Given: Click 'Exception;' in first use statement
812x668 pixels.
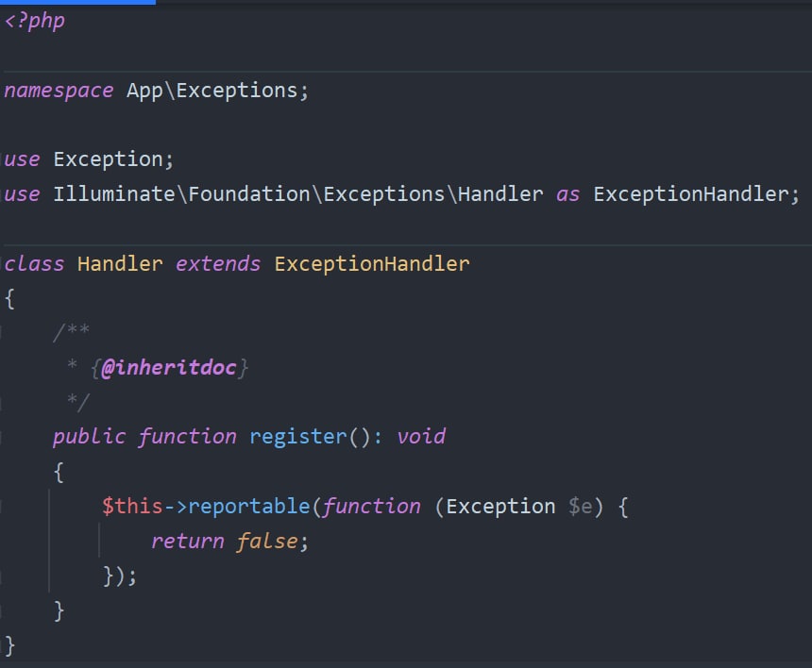Looking at the screenshot, I should [113, 159].
